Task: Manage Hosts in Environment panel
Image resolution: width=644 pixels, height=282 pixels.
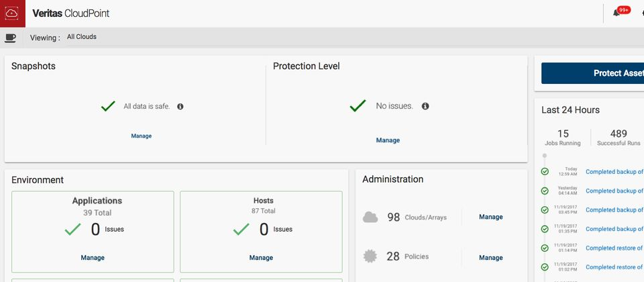Action: point(261,258)
